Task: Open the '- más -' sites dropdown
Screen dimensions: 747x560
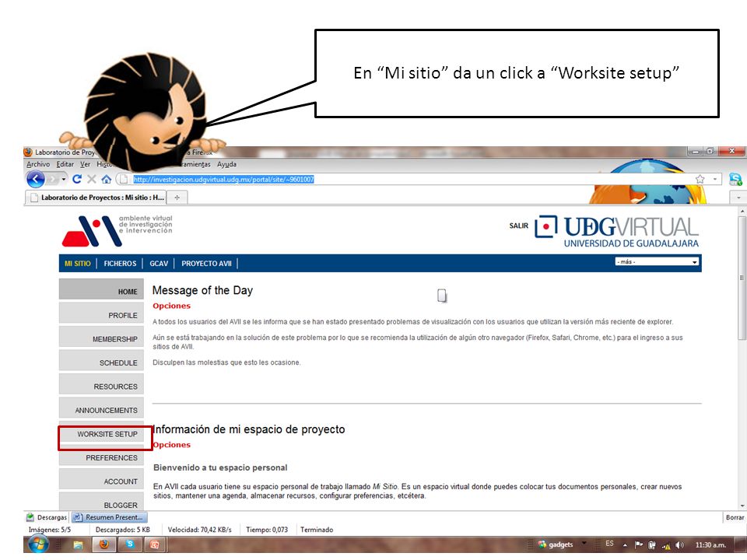Action: pyautogui.click(x=657, y=262)
